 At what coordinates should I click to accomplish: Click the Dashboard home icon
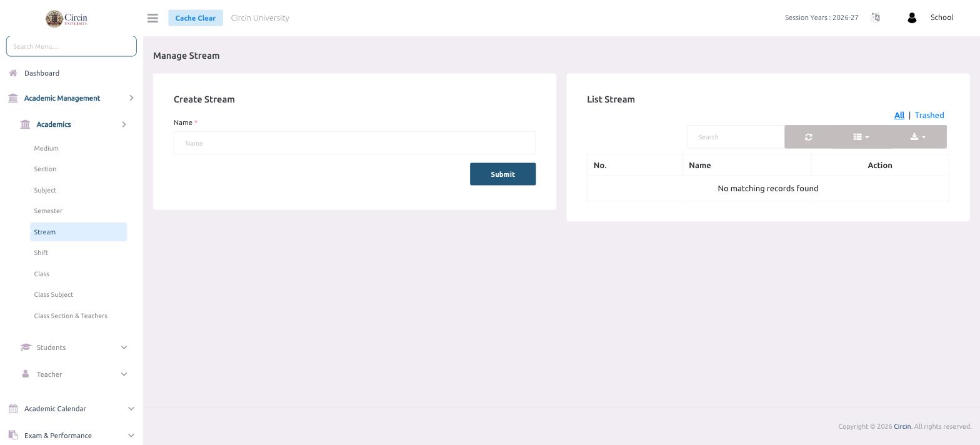coord(13,73)
